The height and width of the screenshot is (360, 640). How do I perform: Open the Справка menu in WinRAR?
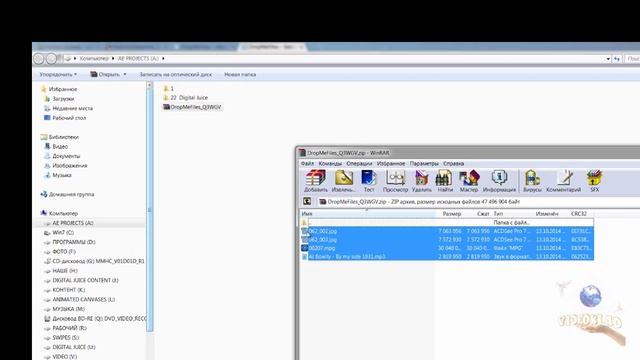tap(453, 164)
